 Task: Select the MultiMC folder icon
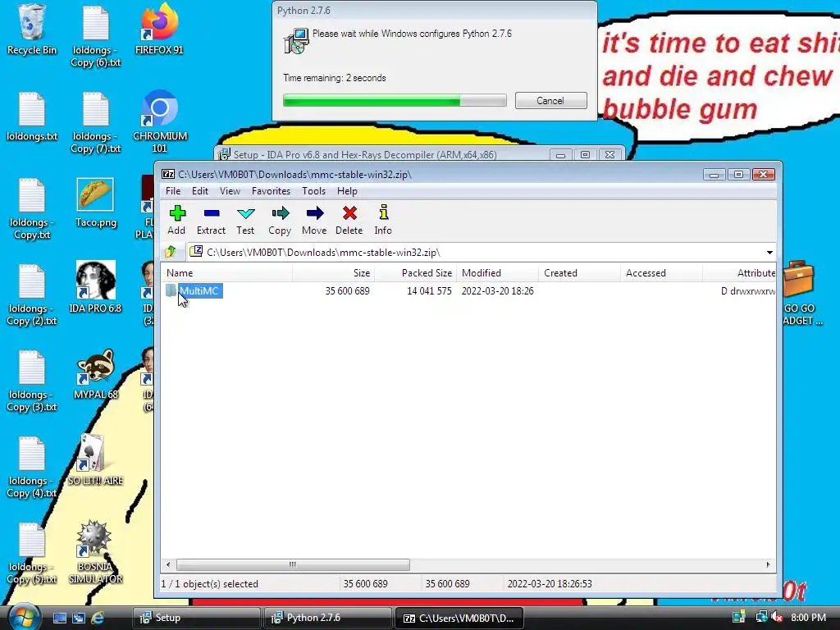[171, 291]
